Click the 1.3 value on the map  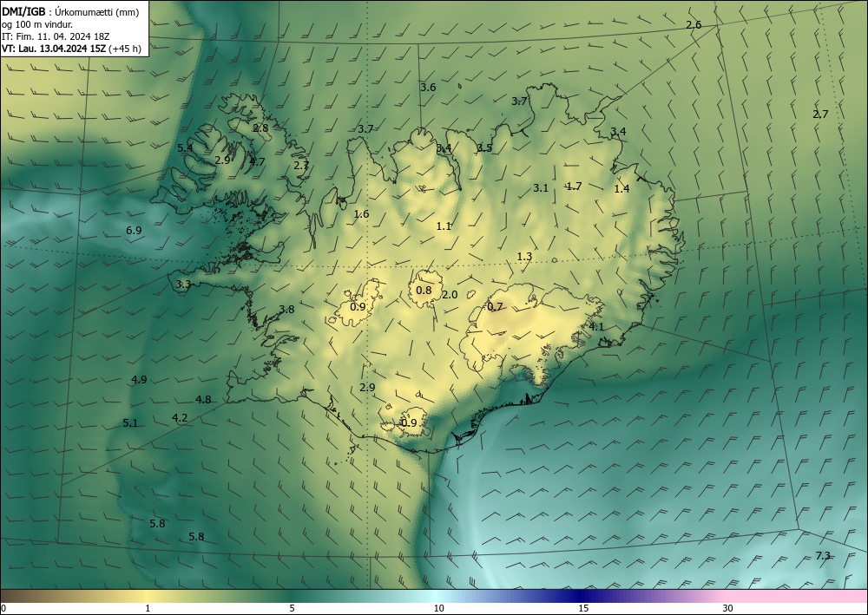(x=524, y=256)
